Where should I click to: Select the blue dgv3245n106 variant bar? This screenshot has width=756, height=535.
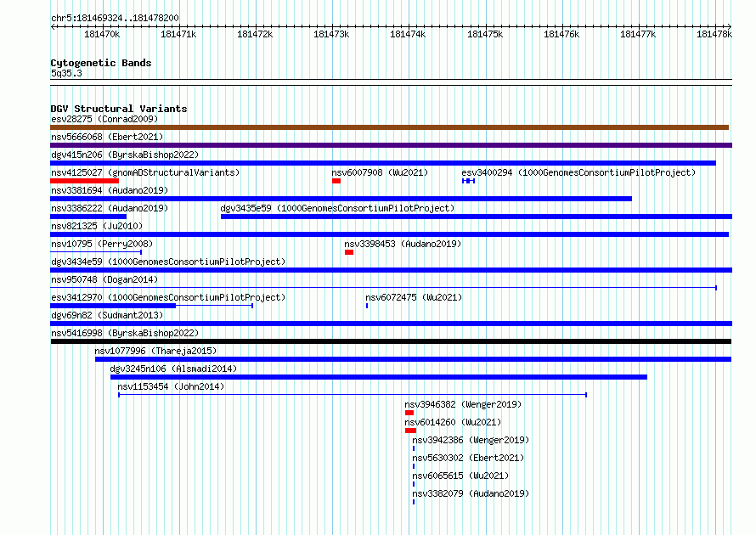(379, 377)
